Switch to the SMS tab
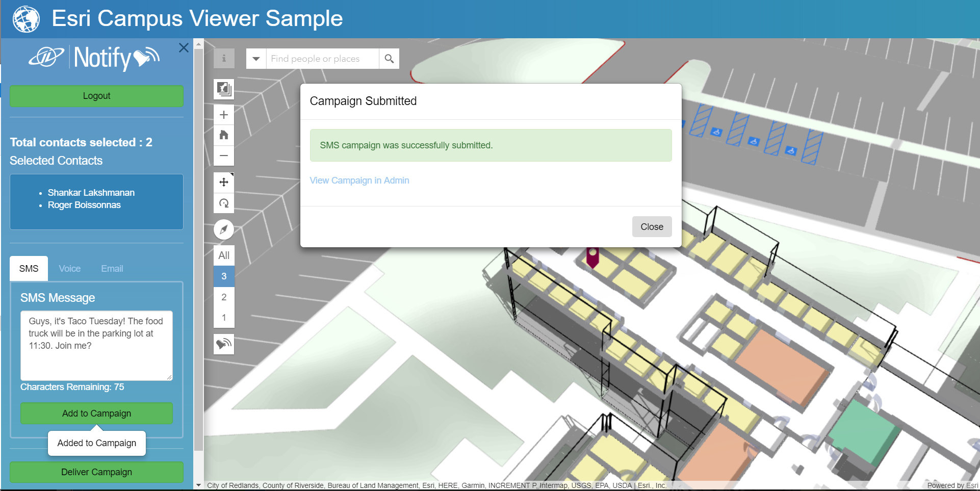The image size is (980, 491). tap(29, 269)
